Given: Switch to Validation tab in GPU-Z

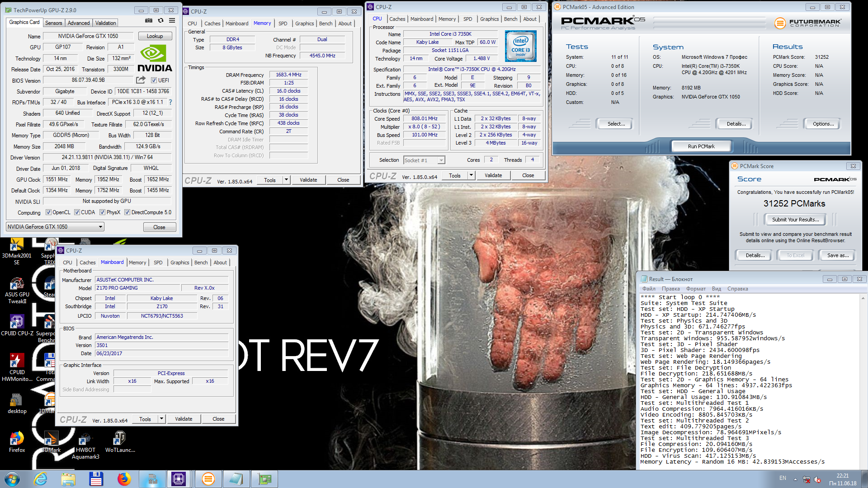Looking at the screenshot, I should 106,23.
